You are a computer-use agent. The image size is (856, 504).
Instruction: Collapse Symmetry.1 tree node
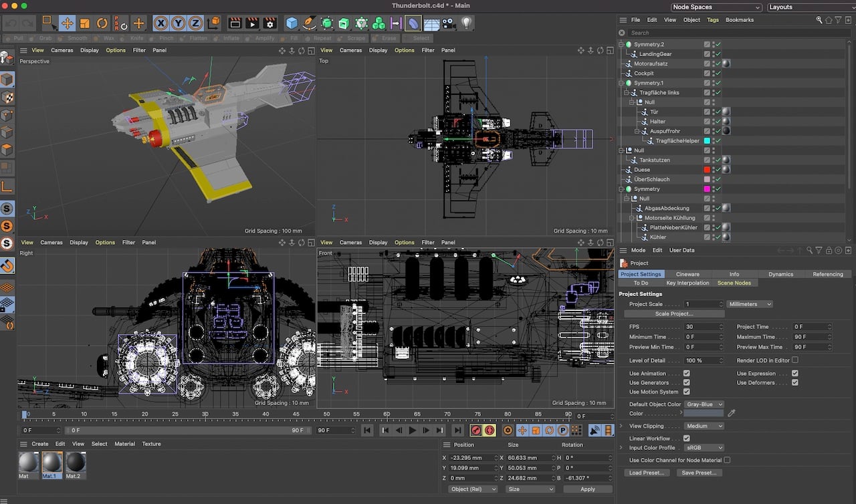(x=621, y=83)
